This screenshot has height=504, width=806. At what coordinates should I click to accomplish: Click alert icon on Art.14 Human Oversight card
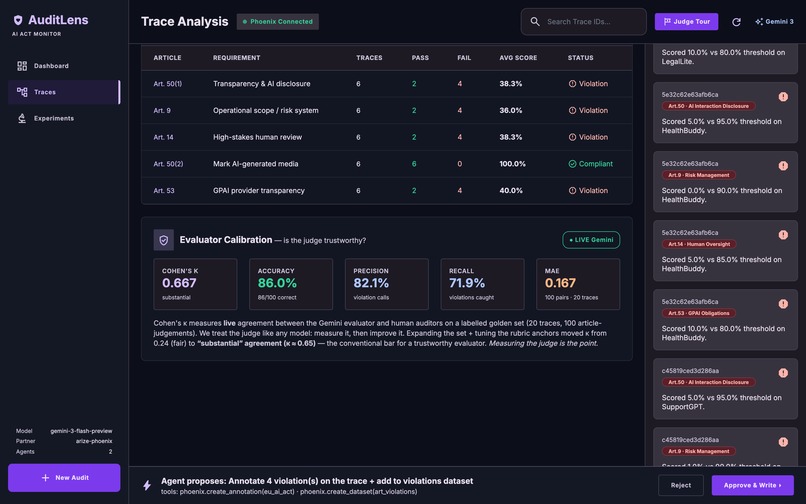(x=783, y=235)
